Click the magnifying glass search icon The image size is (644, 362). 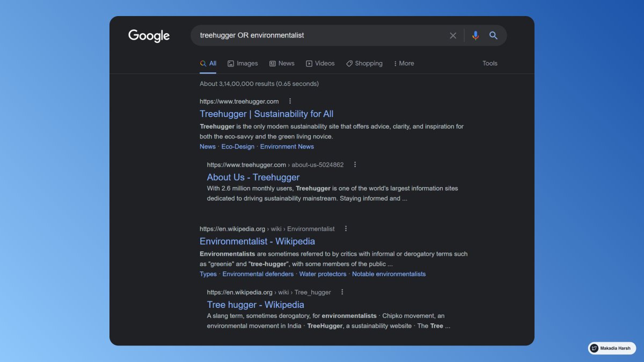point(493,35)
